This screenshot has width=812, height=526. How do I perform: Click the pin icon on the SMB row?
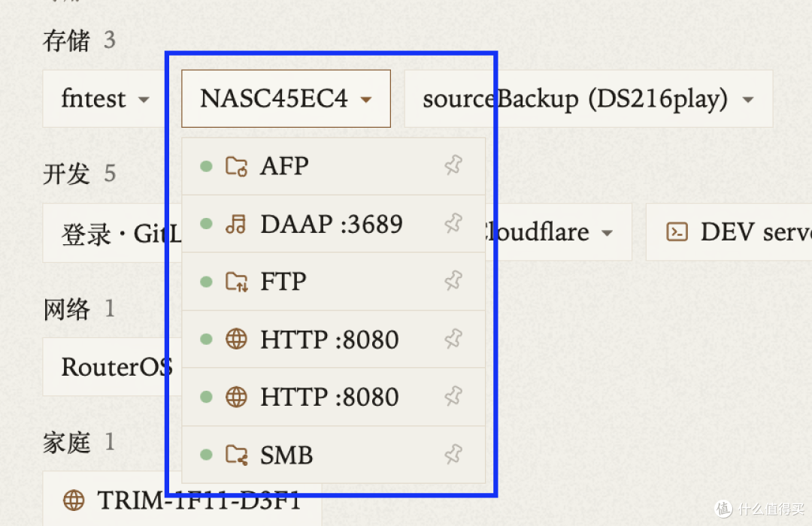pos(453,455)
